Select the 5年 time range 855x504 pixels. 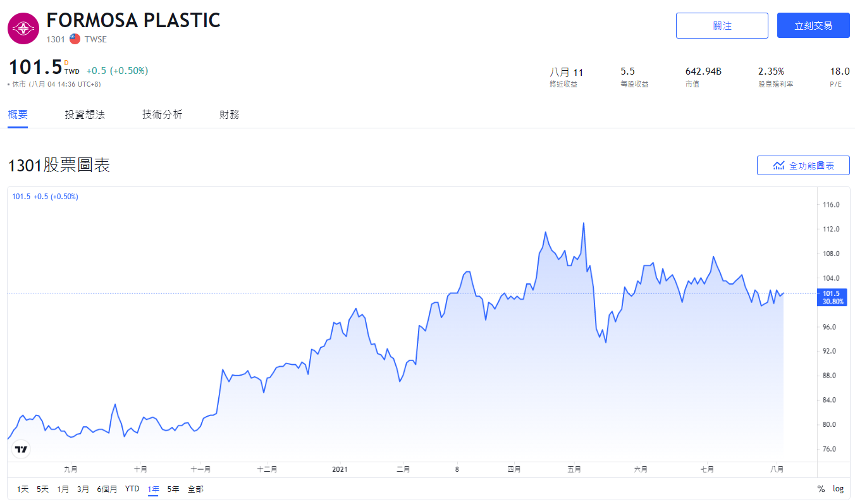173,489
